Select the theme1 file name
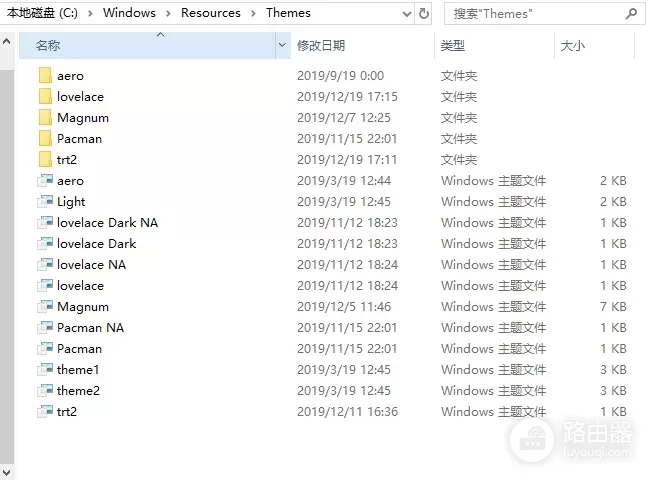The height and width of the screenshot is (480, 650). point(78,369)
